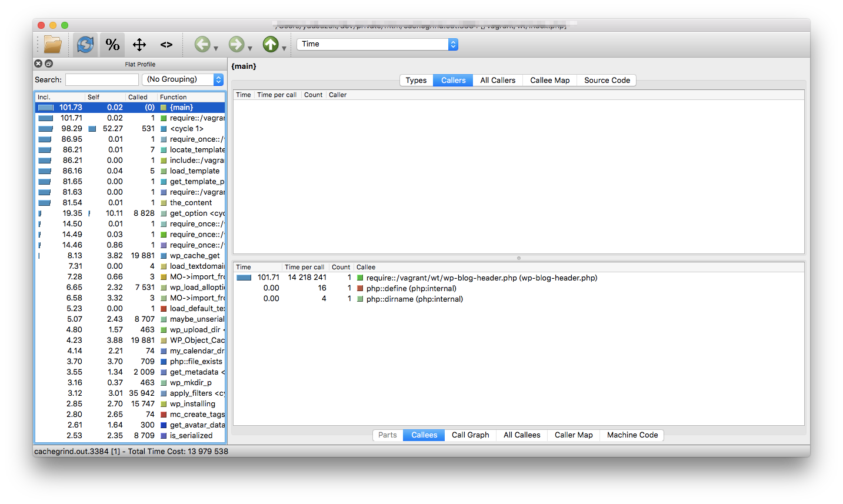Open the Call Graph tab

coord(469,435)
